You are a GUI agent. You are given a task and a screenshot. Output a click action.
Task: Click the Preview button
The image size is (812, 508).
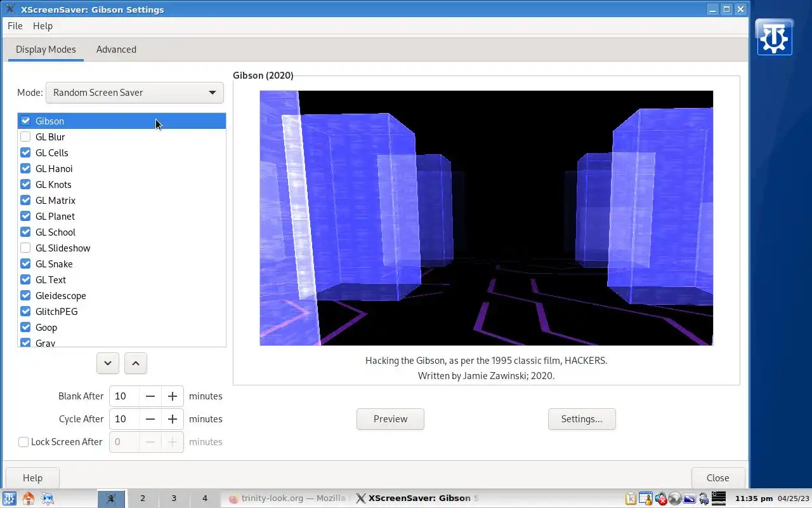tap(390, 419)
